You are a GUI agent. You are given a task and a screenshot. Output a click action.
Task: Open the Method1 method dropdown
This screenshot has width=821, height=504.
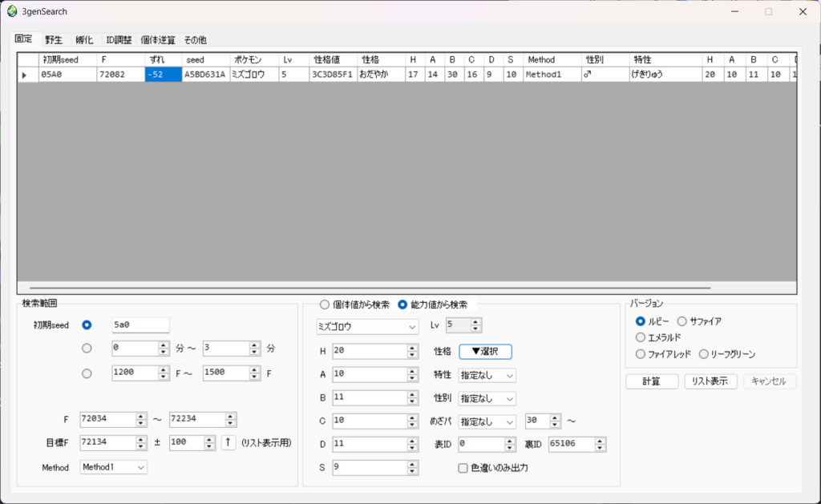(x=113, y=467)
